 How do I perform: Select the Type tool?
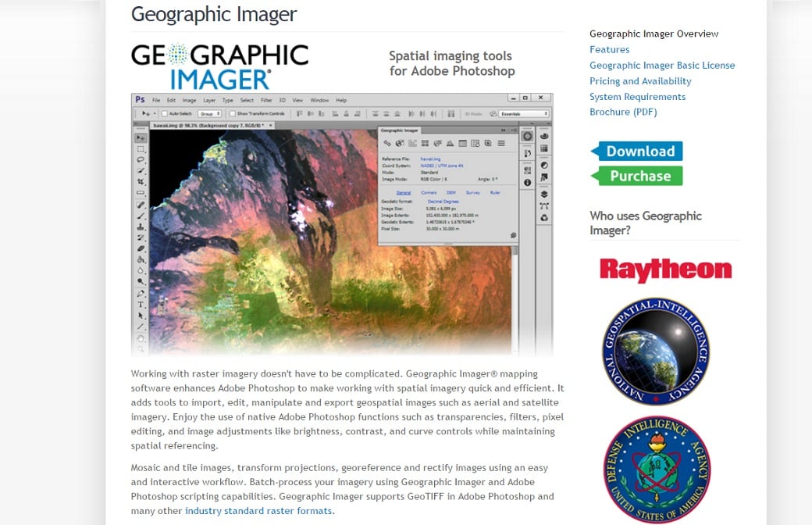click(141, 305)
